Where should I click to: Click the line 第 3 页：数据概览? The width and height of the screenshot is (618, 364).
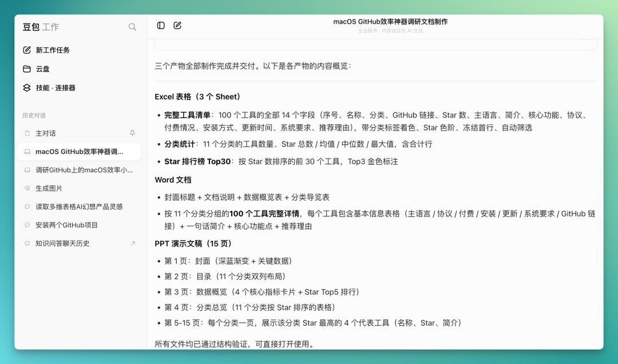pyautogui.click(x=262, y=292)
